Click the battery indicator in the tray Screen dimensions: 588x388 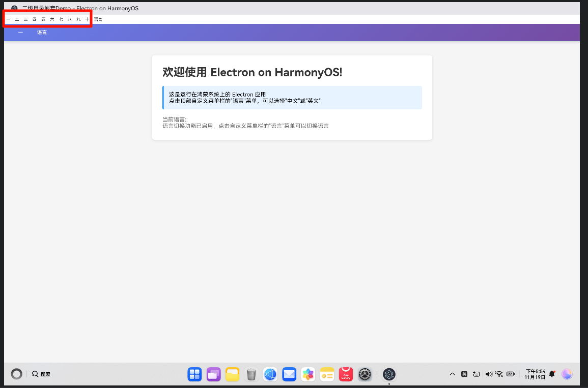click(x=511, y=374)
